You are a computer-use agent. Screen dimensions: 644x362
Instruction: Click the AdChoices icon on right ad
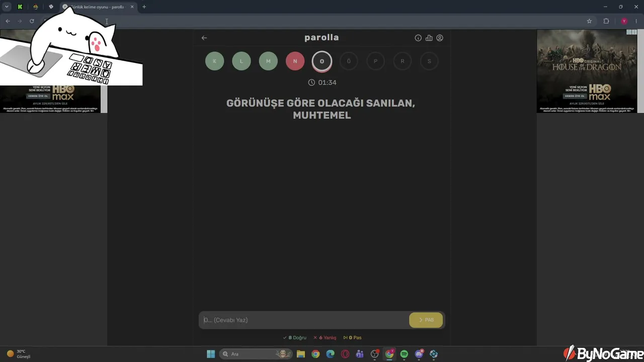tap(629, 32)
